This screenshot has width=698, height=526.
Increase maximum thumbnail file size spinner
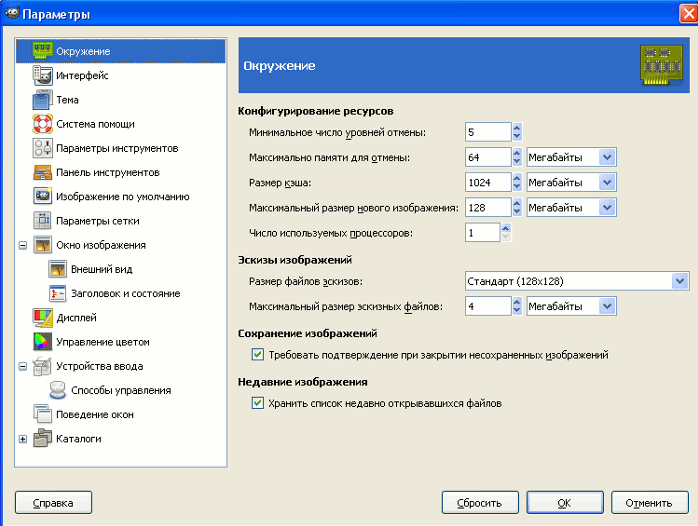(x=517, y=302)
